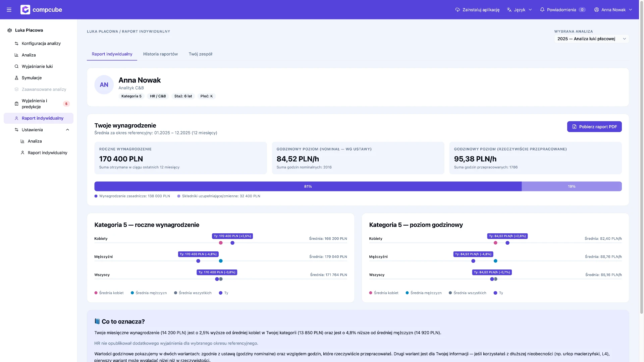Click the Średnia kobiet pink legend dot in roczne wynagrodzenie chart
644x362 pixels.
(96, 293)
